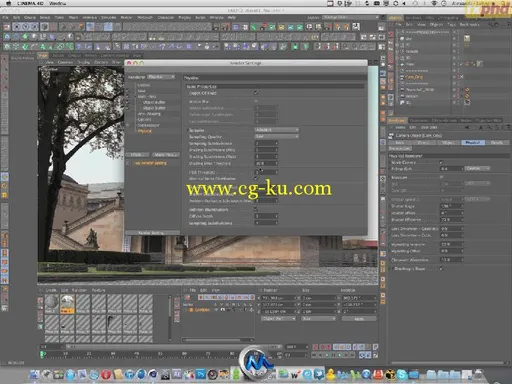Open Skype from the Dock

click(402, 375)
